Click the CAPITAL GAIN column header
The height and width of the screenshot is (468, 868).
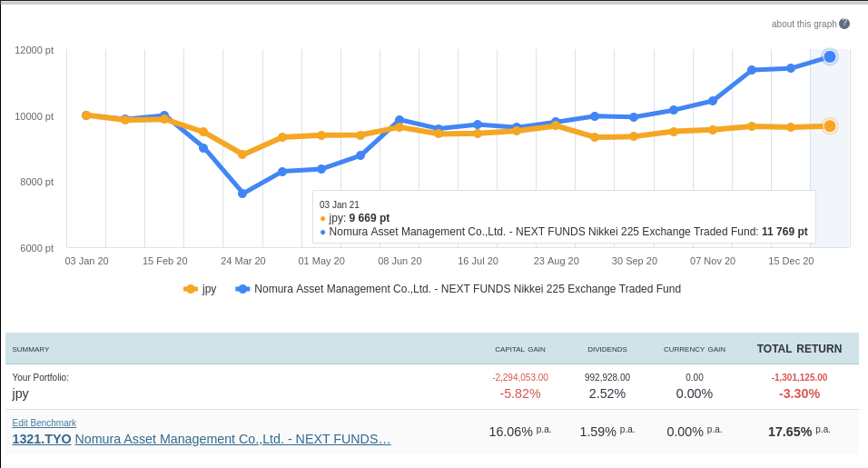click(520, 350)
